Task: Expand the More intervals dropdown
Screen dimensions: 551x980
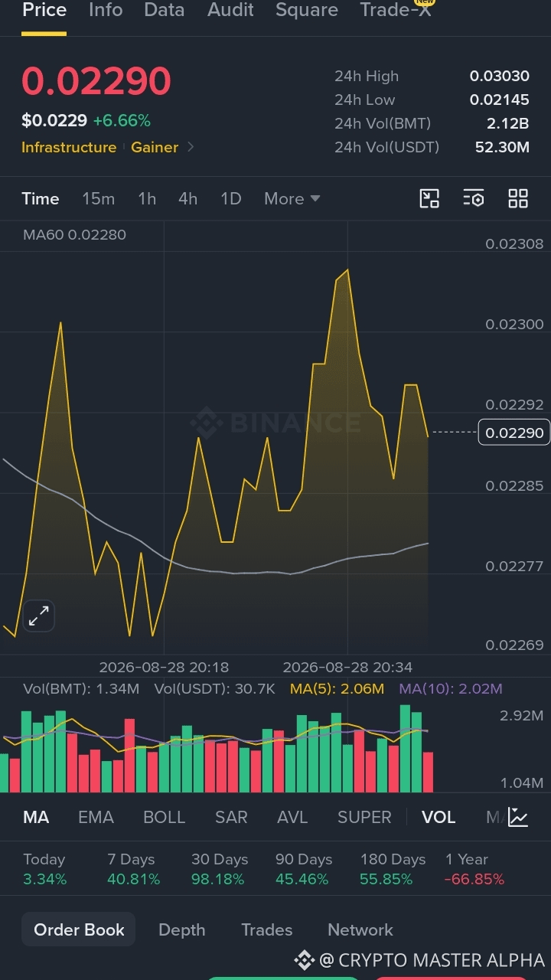Action: point(292,199)
